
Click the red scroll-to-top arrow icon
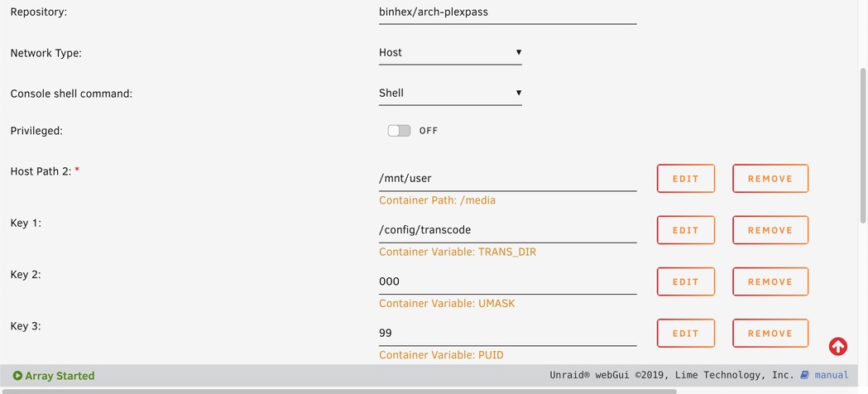click(x=837, y=346)
